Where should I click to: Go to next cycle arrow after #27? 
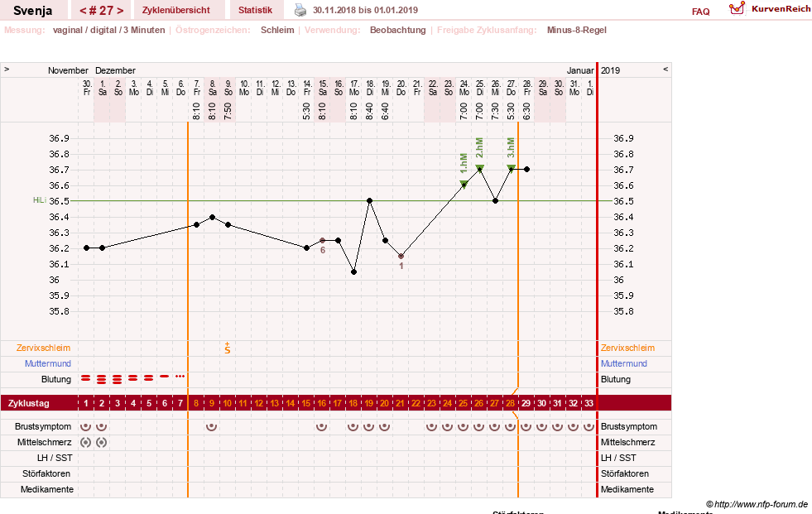tap(121, 11)
